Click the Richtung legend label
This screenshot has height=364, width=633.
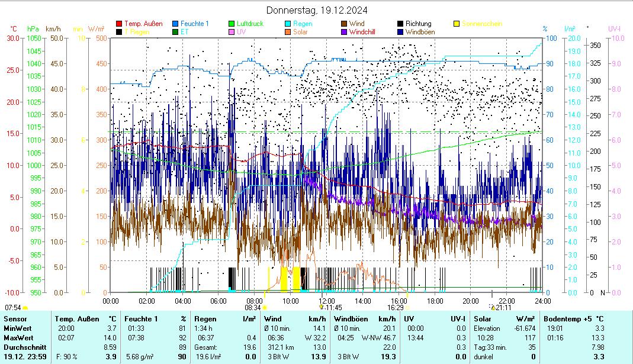coord(418,24)
